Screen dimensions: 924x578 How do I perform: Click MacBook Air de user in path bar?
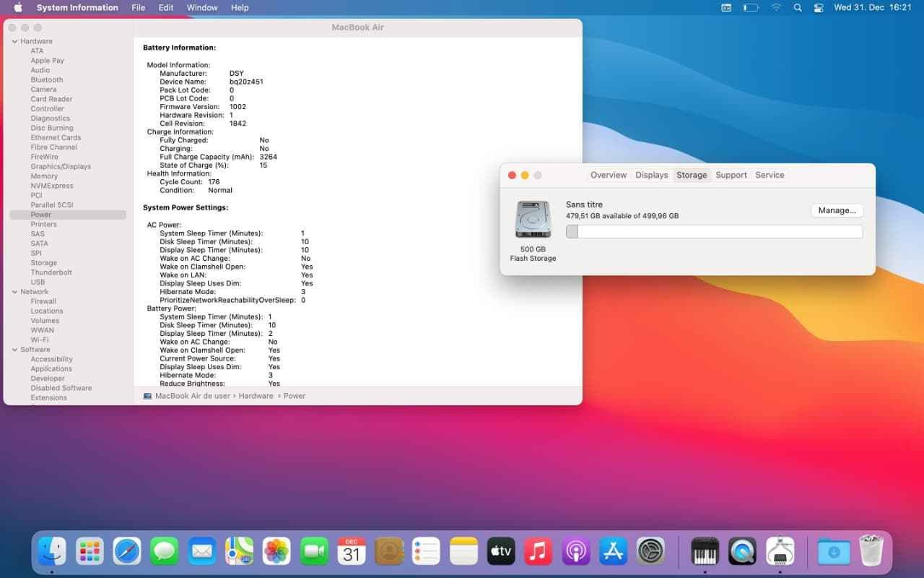tap(193, 396)
